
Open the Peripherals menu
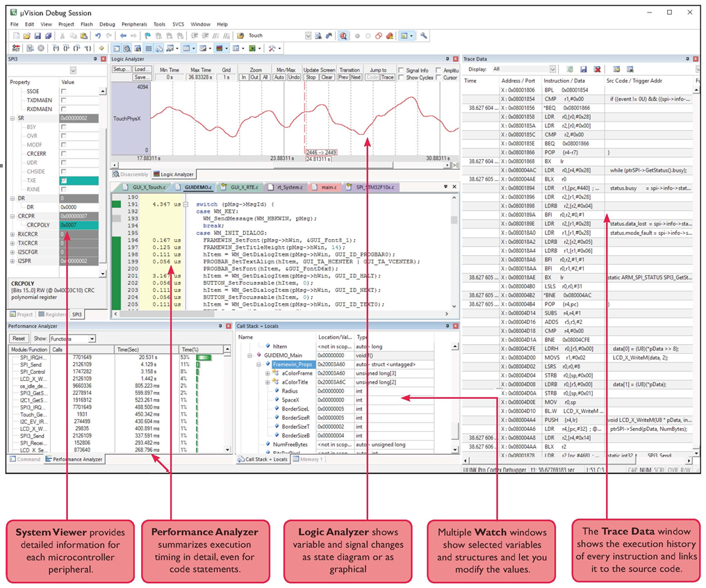pyautogui.click(x=134, y=24)
